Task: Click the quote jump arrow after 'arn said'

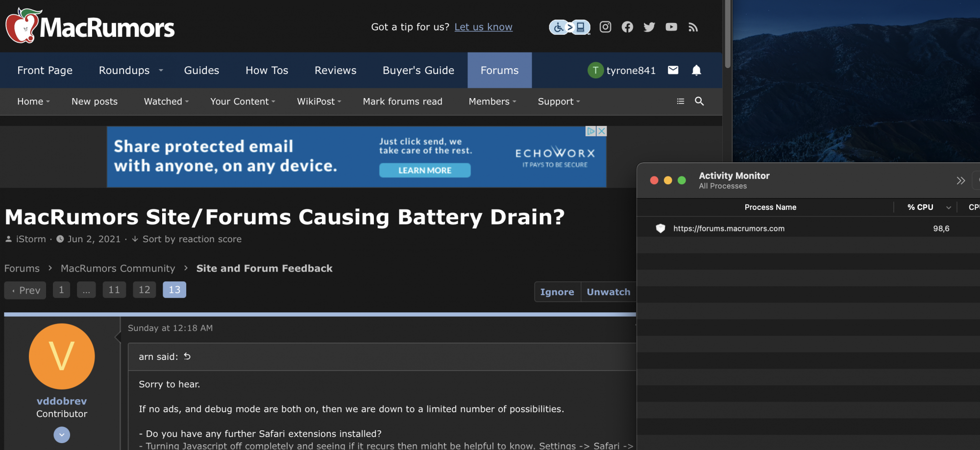Action: (x=187, y=356)
